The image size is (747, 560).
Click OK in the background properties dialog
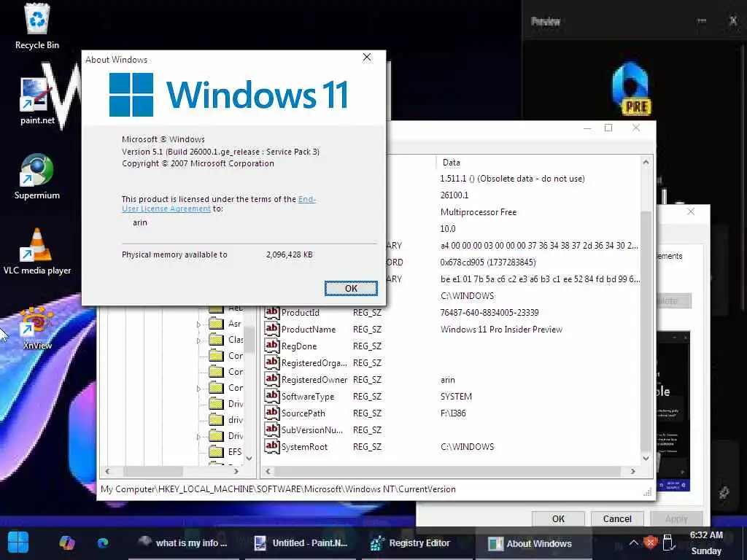coord(558,518)
